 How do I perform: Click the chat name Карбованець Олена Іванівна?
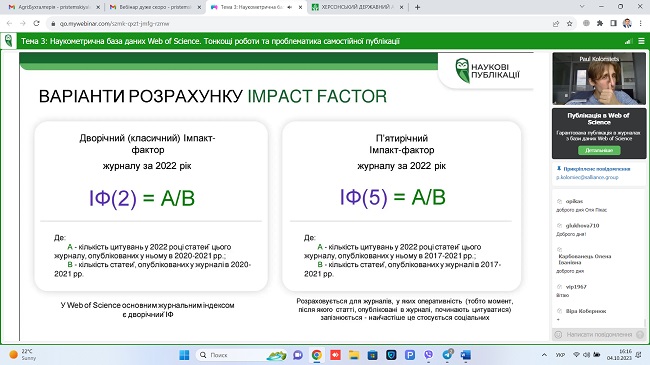(x=585, y=259)
